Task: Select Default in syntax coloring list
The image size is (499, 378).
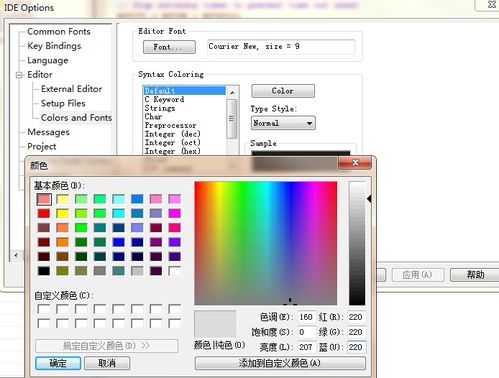Action: tap(185, 91)
